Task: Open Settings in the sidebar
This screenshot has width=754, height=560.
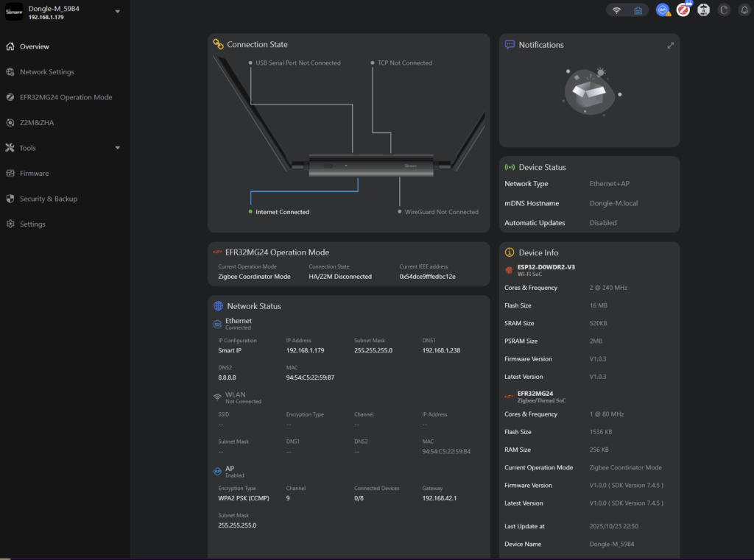Action: 32,224
